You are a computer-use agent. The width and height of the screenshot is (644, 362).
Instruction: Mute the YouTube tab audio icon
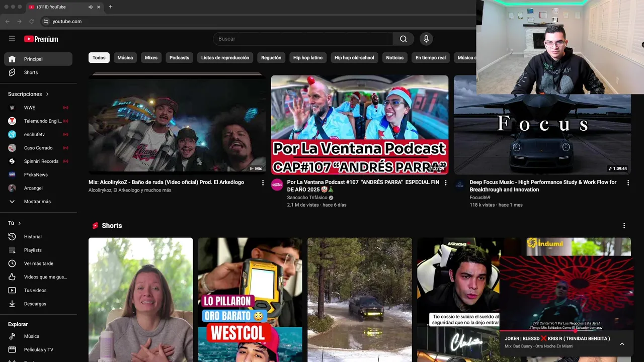[x=91, y=7]
